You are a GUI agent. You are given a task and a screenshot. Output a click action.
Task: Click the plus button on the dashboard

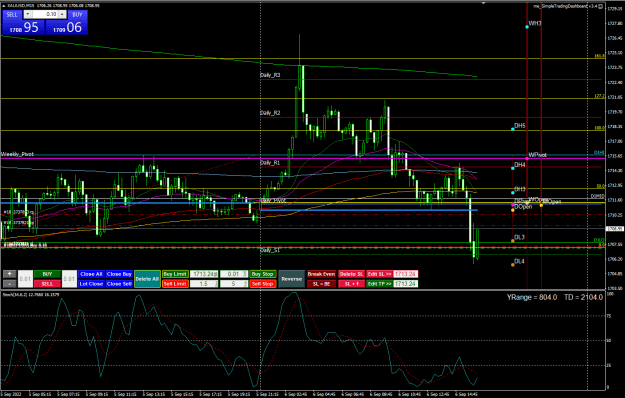(x=10, y=274)
